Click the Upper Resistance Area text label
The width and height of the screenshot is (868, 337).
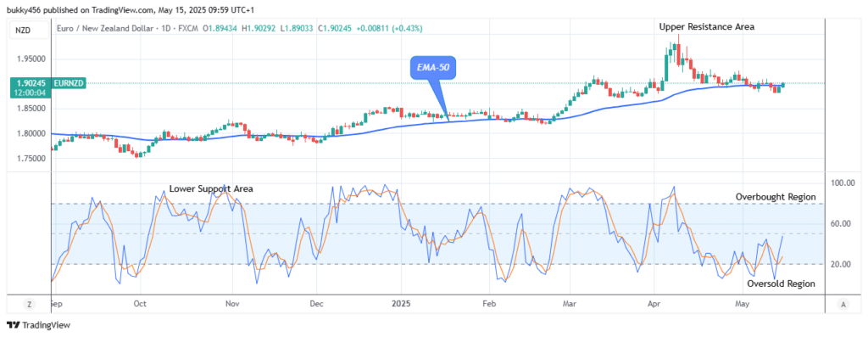pos(706,26)
